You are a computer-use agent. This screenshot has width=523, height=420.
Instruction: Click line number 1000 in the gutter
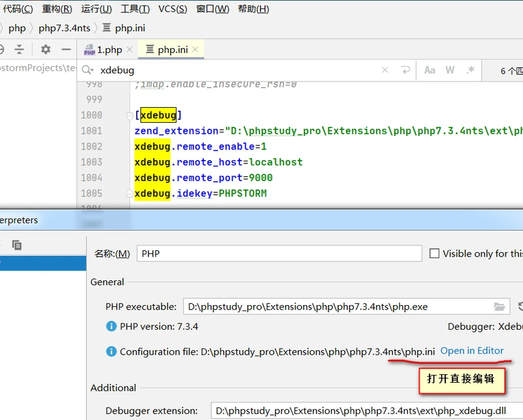92,115
